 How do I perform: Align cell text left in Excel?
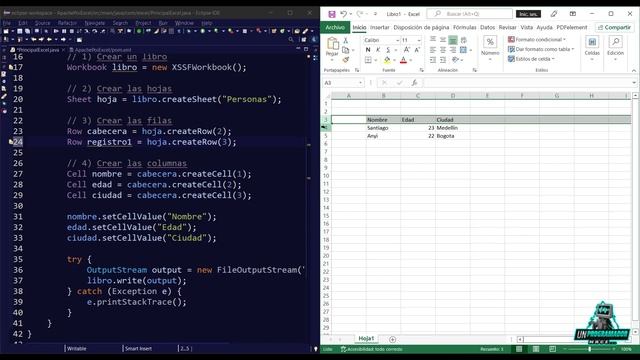click(433, 50)
